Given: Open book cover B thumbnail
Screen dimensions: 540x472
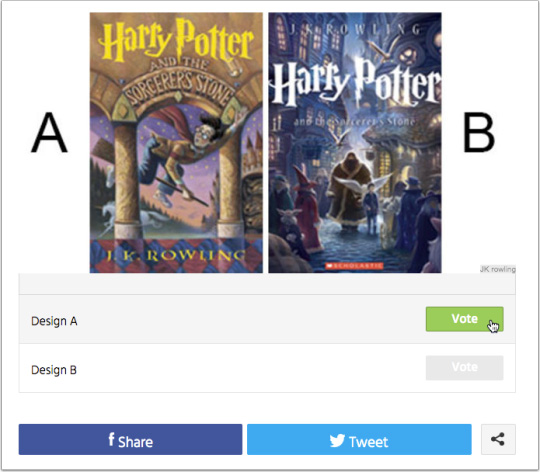Looking at the screenshot, I should pos(355,143).
